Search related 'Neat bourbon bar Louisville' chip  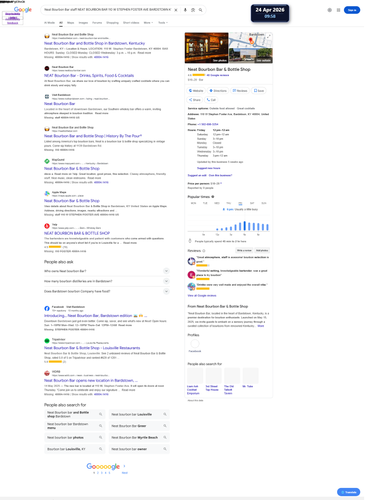coord(139,414)
